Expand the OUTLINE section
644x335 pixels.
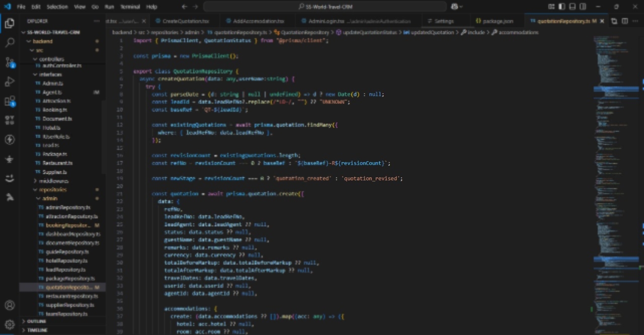click(36, 321)
